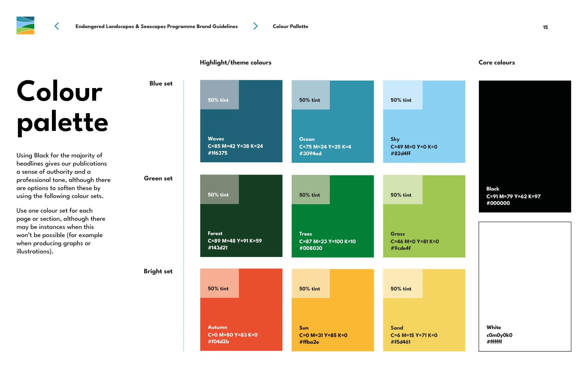The width and height of the screenshot is (588, 368).
Task: Go to next page with right chevron
Action: 255,26
